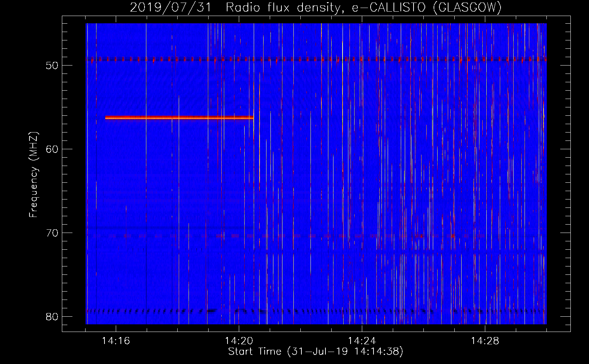Click the bright orange horizontal emission band
The height and width of the screenshot is (364, 589).
click(x=179, y=118)
